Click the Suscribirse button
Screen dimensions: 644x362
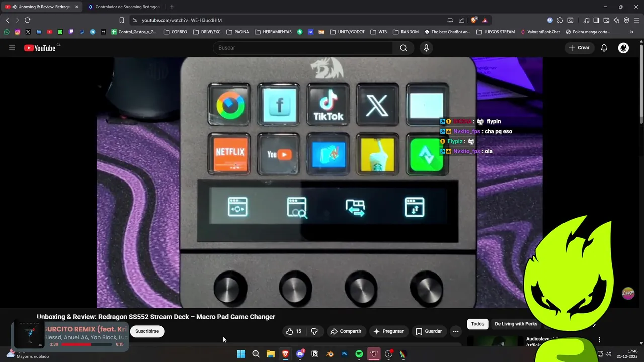[x=147, y=331]
